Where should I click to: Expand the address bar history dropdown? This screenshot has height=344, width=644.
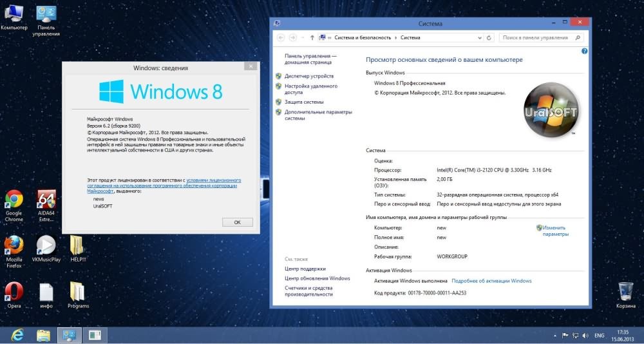tap(479, 38)
